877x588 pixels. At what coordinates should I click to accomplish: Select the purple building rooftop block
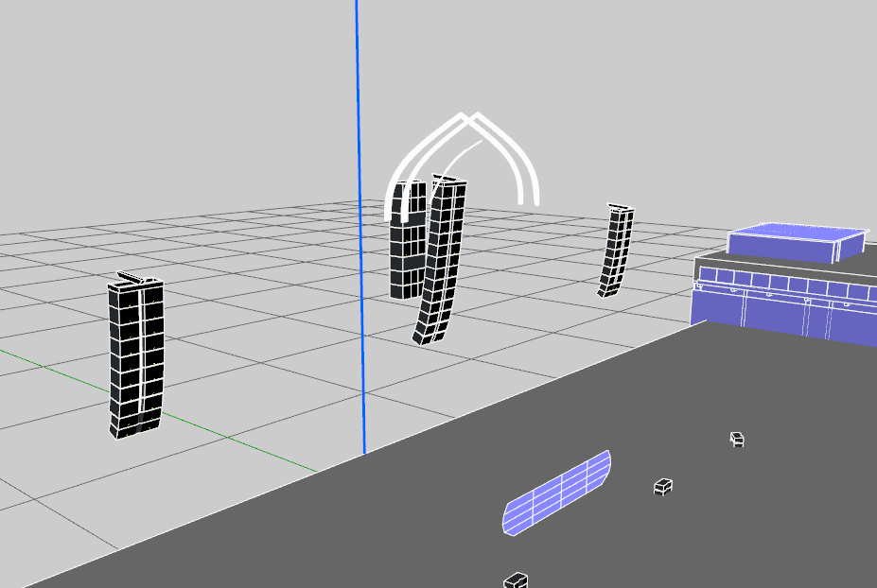pos(795,241)
